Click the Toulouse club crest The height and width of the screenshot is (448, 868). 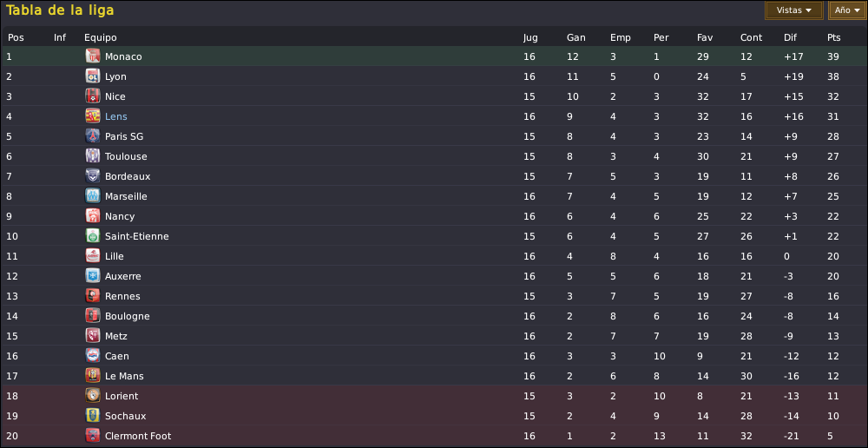pyautogui.click(x=93, y=156)
